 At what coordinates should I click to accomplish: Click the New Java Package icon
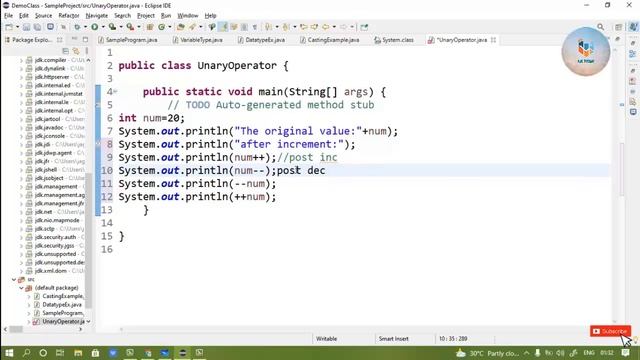150,27
